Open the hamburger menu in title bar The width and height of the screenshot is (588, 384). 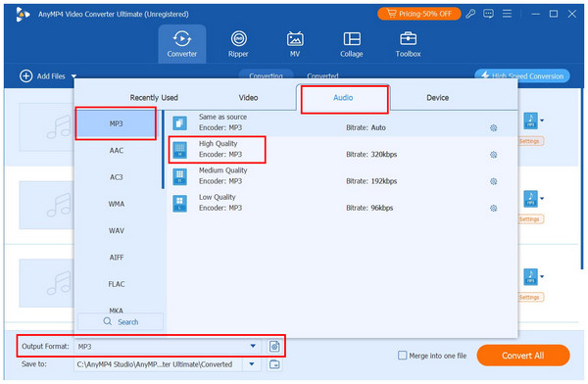(507, 14)
